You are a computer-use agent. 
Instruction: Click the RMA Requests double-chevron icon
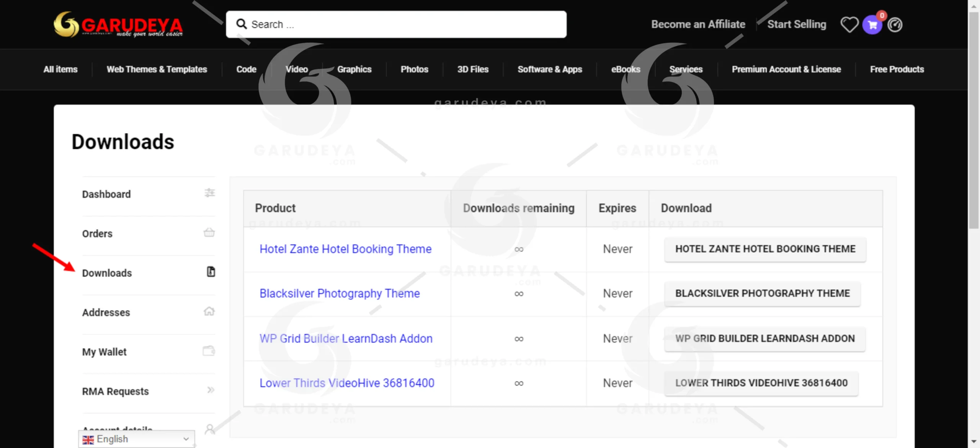click(x=211, y=390)
